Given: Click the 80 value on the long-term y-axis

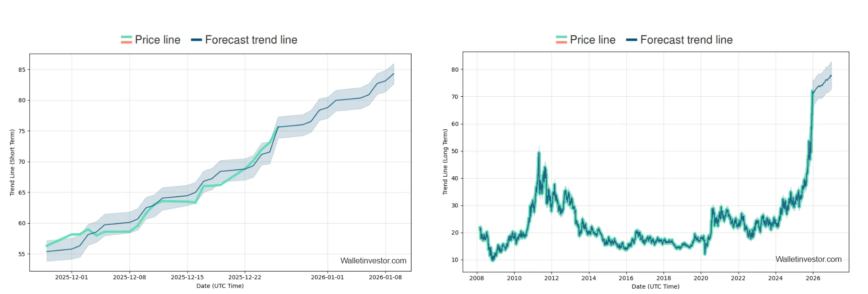Looking at the screenshot, I should pyautogui.click(x=455, y=69).
